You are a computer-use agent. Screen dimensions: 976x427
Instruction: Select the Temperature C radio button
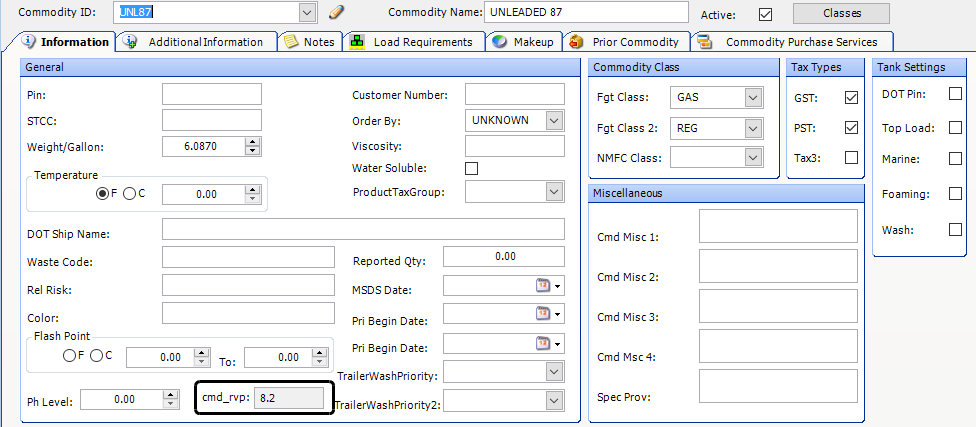[x=129, y=194]
